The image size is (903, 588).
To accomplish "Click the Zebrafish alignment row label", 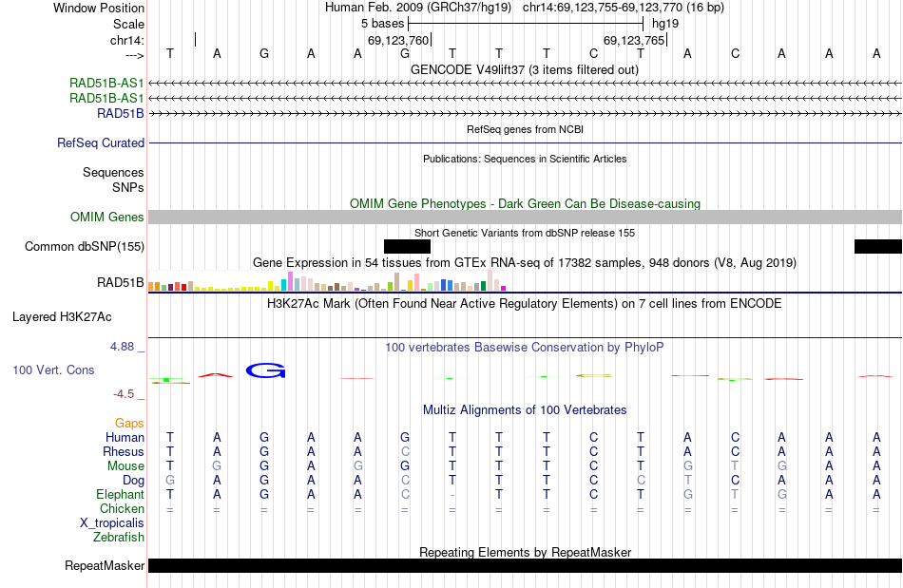I will [119, 537].
